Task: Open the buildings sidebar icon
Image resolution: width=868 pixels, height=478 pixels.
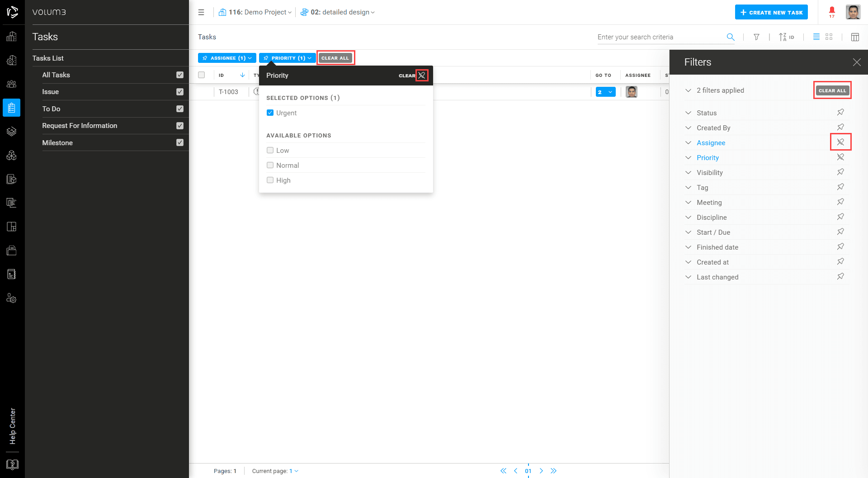Action: point(12,37)
